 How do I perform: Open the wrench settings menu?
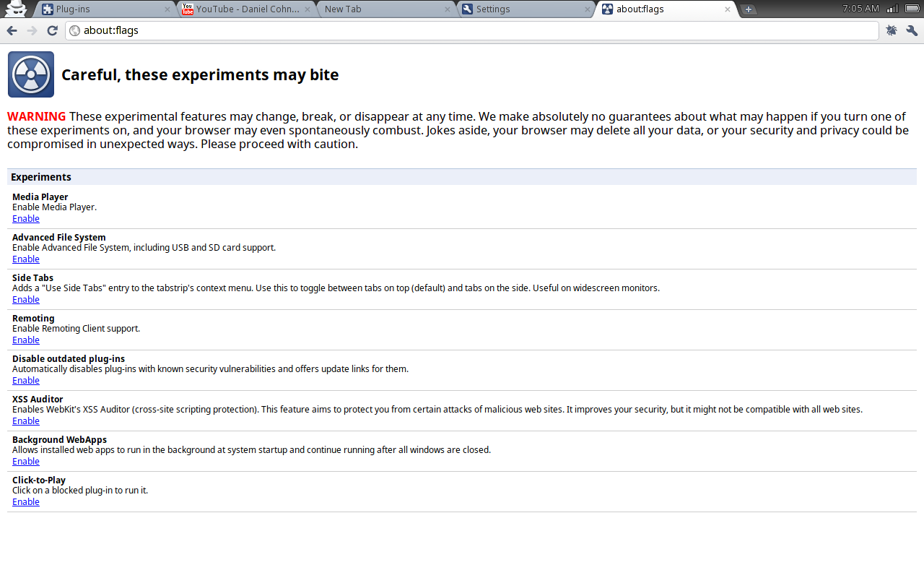pos(912,30)
